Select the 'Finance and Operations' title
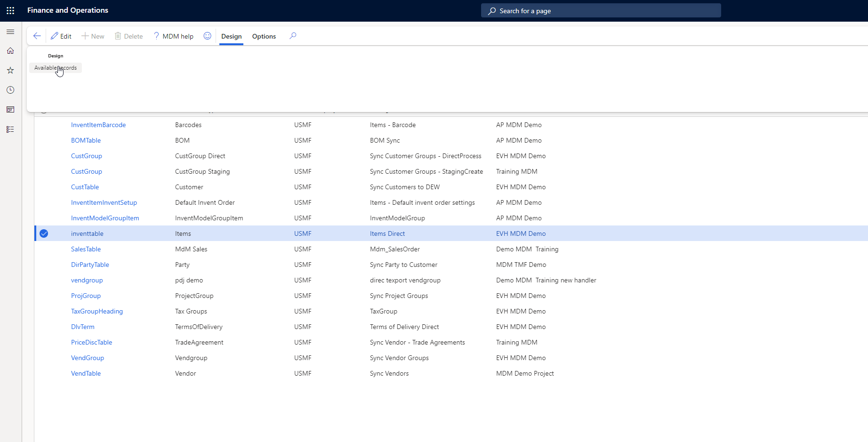The image size is (868, 442). coord(68,10)
